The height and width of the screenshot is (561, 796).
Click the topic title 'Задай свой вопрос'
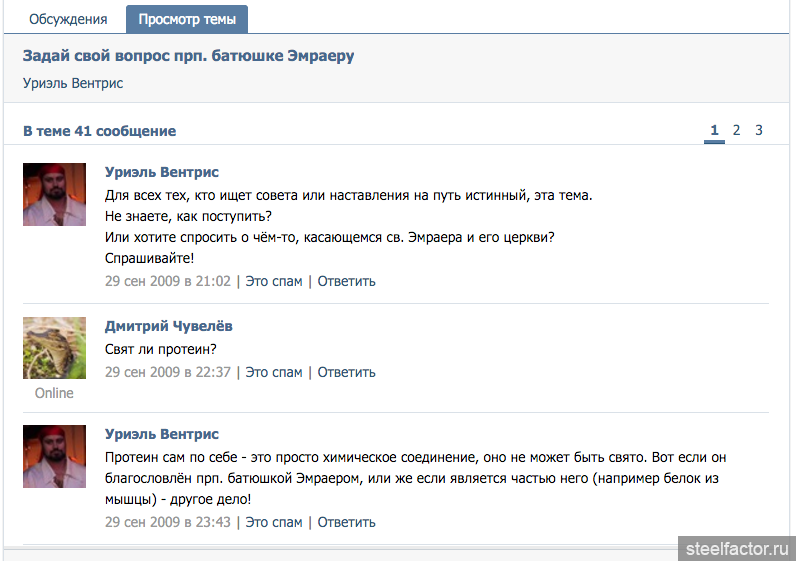coord(188,55)
